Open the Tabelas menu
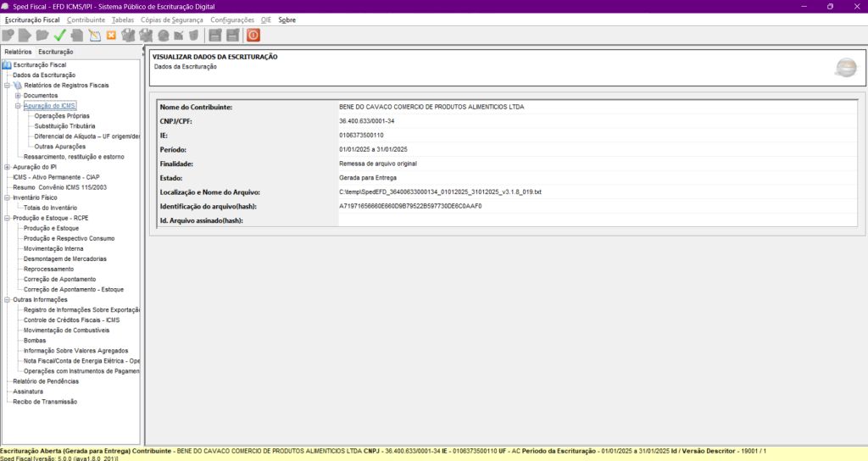This screenshot has height=461, width=868. [123, 20]
